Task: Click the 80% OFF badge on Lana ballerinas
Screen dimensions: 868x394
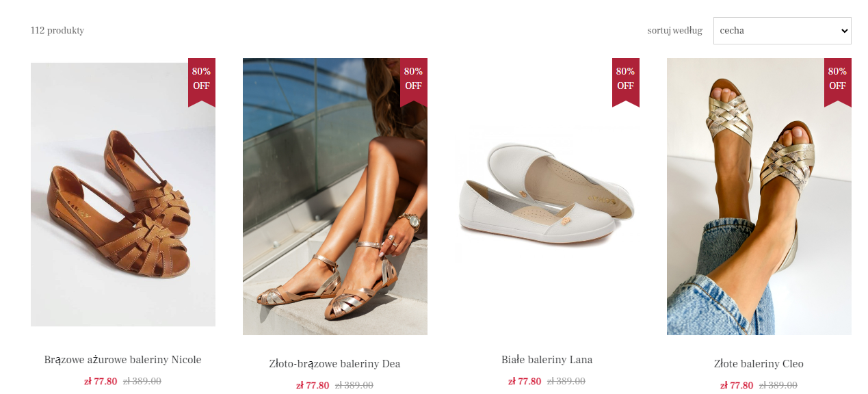Action: pos(626,82)
